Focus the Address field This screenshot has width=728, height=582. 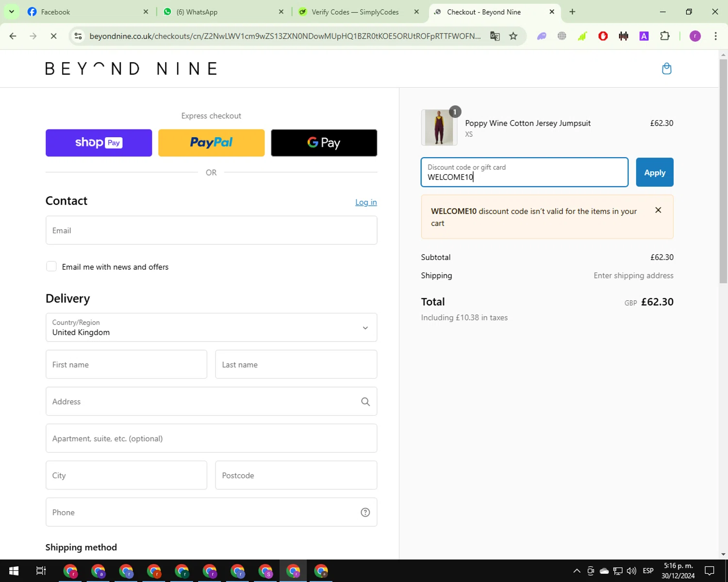(x=211, y=401)
